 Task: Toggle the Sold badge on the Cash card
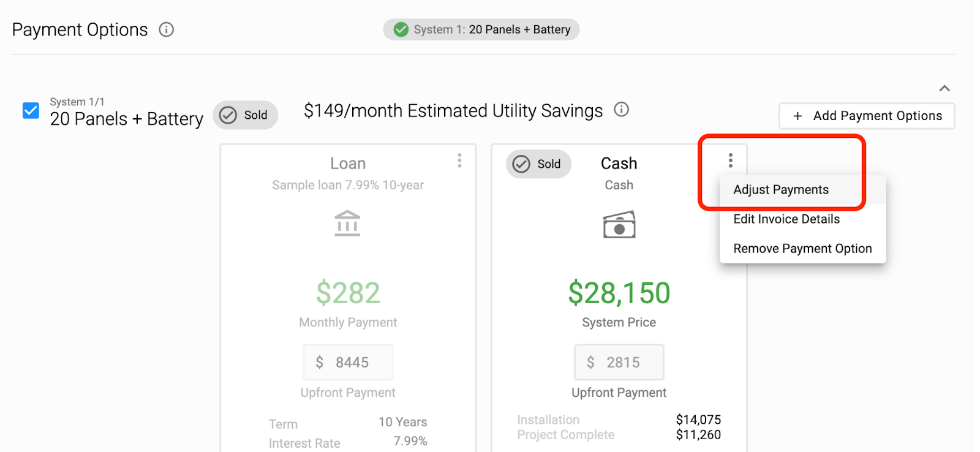[x=538, y=164]
